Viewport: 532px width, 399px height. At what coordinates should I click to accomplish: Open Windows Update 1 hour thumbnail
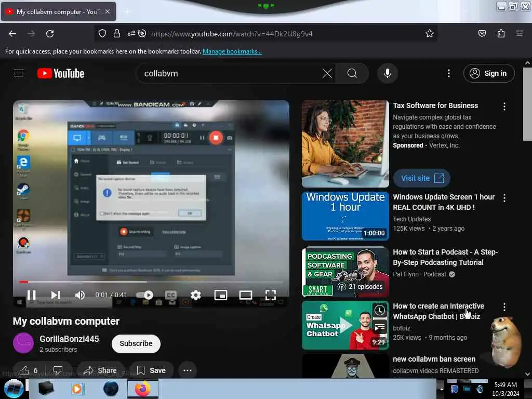tap(345, 216)
